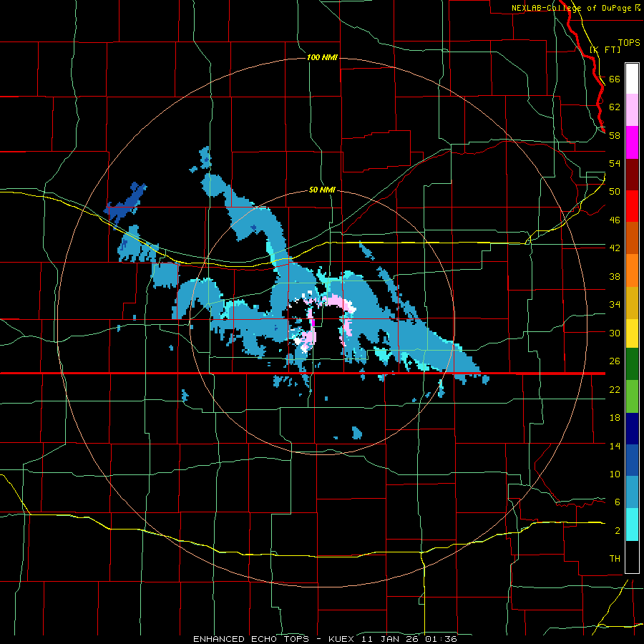Viewport: 644px width, 644px height.
Task: Click the KUEX station identifier in caption
Action: click(x=343, y=639)
